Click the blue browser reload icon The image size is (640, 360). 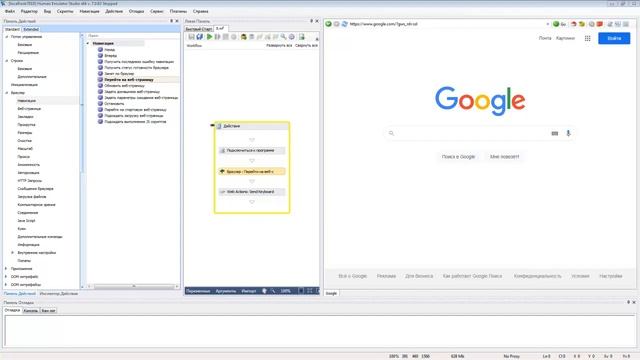344,24
